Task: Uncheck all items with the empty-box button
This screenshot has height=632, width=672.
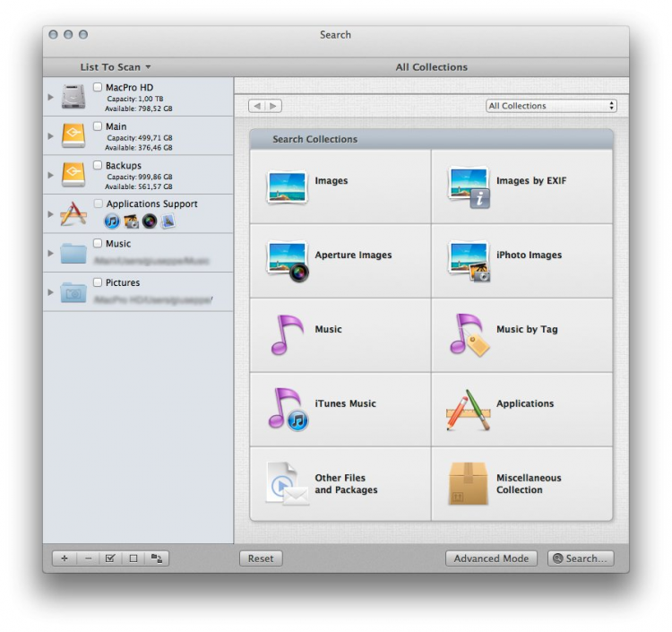Action: pyautogui.click(x=134, y=558)
